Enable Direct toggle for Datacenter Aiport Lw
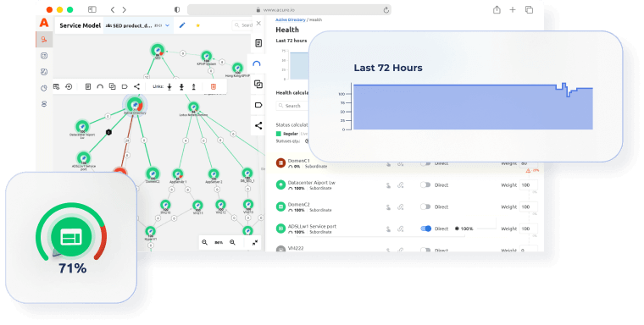The image size is (644, 325). point(425,185)
